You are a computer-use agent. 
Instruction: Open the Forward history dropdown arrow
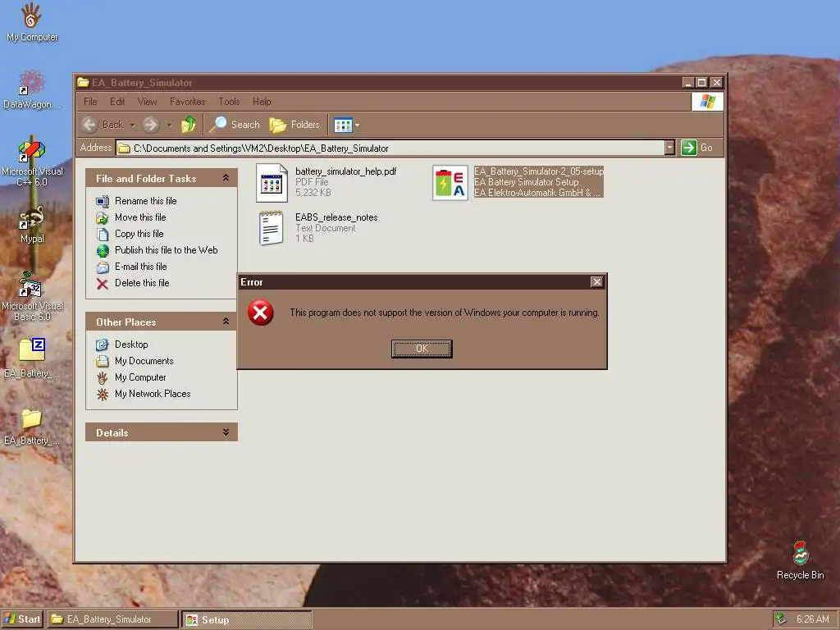click(x=169, y=126)
